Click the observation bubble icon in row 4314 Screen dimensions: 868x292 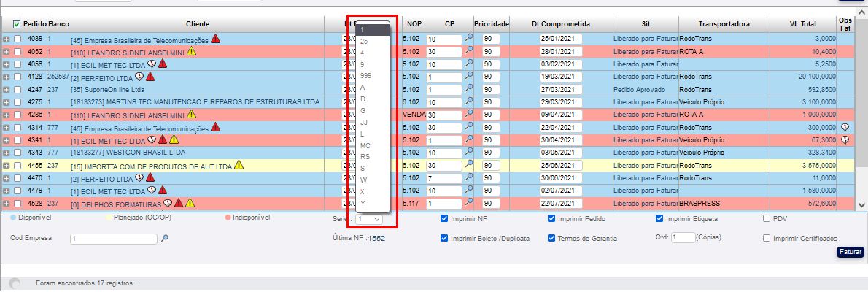(845, 127)
